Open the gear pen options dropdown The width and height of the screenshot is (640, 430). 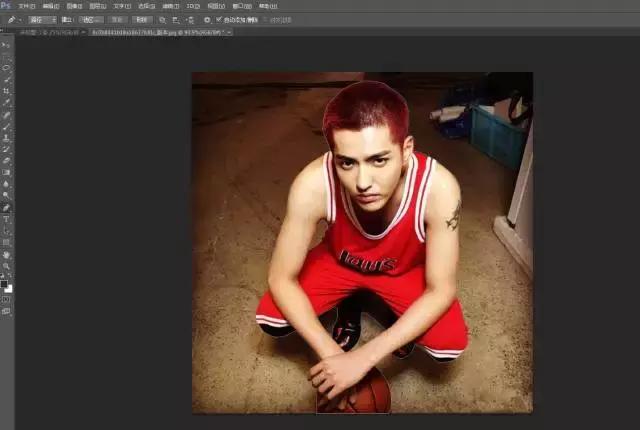(x=207, y=19)
